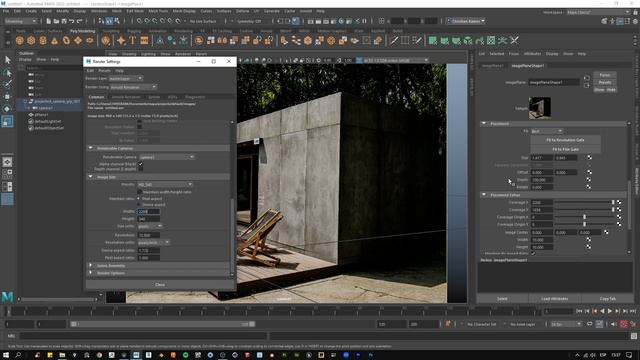640x360 pixels.
Task: Click the polygon Type text tool
Action: coord(133,40)
